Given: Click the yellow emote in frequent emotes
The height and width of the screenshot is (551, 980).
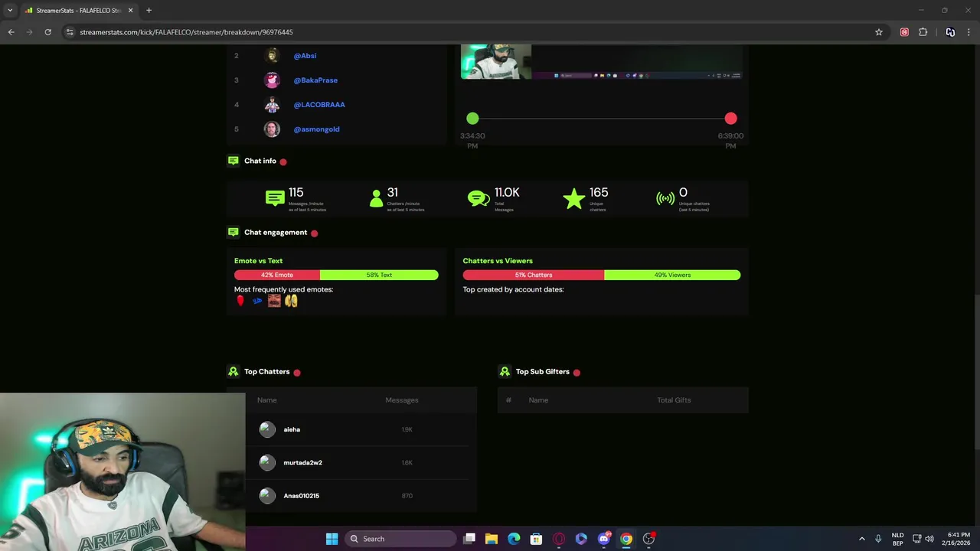Looking at the screenshot, I should tap(291, 301).
